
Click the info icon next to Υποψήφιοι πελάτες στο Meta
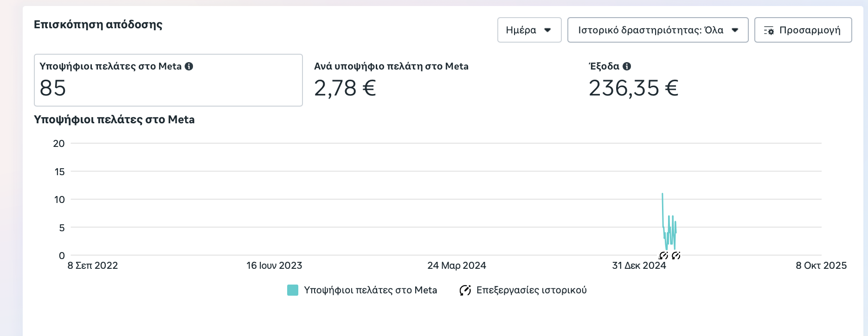pos(189,66)
